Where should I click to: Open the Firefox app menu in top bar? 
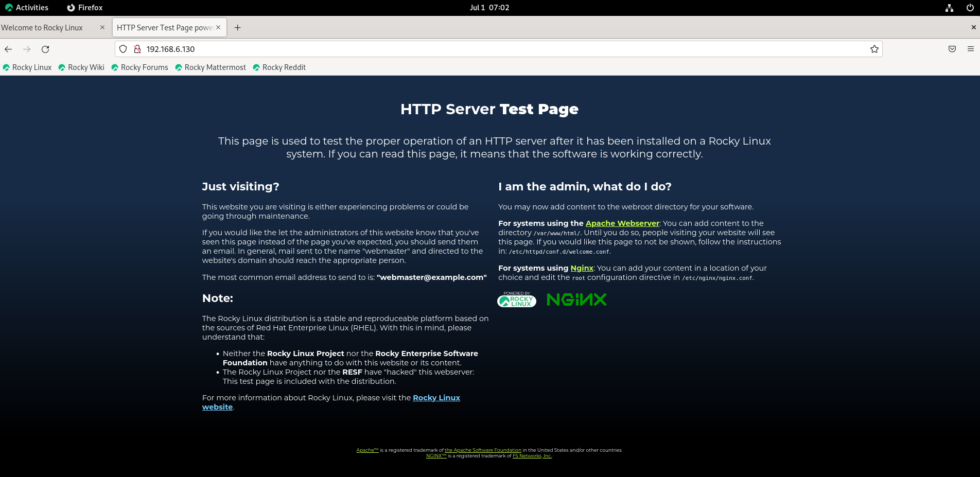pyautogui.click(x=85, y=8)
